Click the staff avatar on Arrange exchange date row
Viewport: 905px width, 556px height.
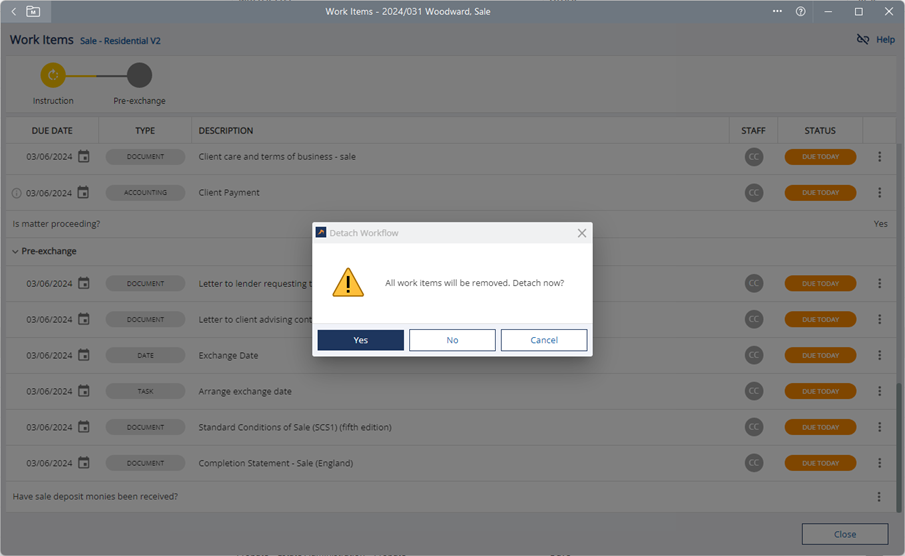click(753, 391)
